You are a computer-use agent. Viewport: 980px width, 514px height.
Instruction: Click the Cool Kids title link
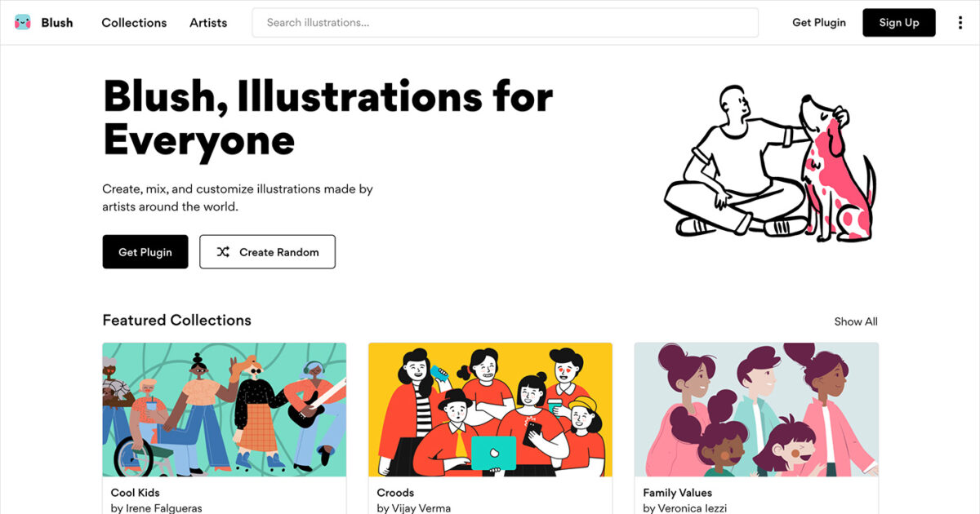point(135,492)
